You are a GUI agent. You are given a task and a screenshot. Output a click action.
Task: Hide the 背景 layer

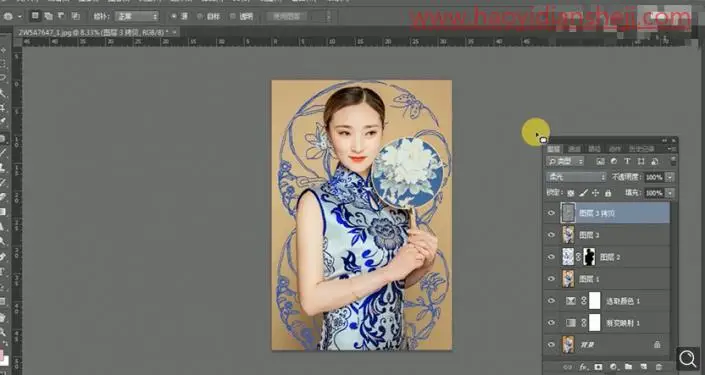(x=551, y=344)
